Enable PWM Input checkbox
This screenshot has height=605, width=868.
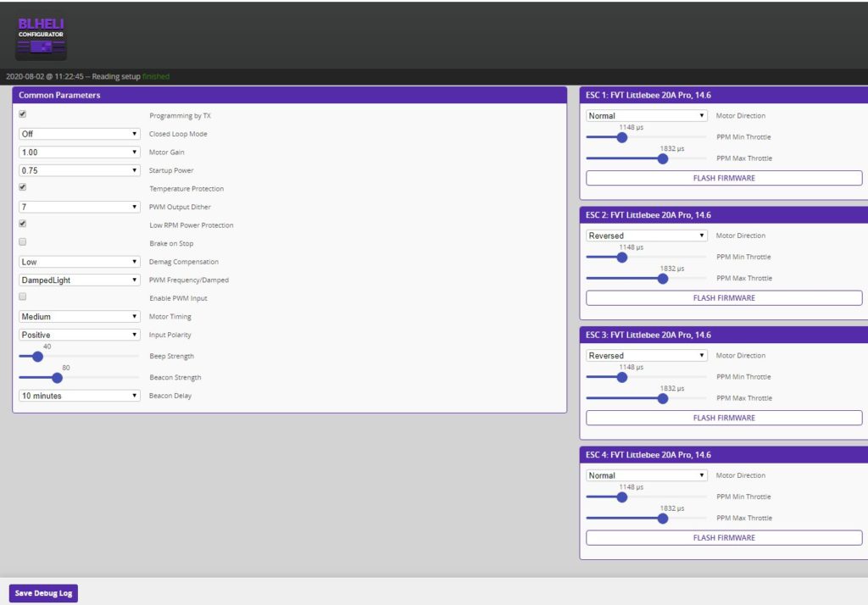[x=23, y=297]
